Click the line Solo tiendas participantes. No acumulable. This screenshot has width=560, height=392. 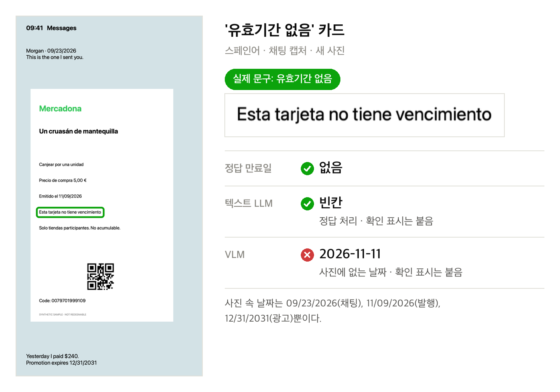point(80,228)
